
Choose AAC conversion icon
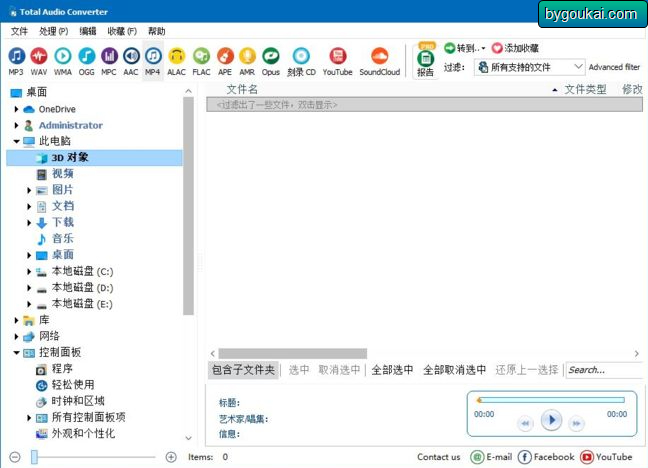pyautogui.click(x=131, y=61)
